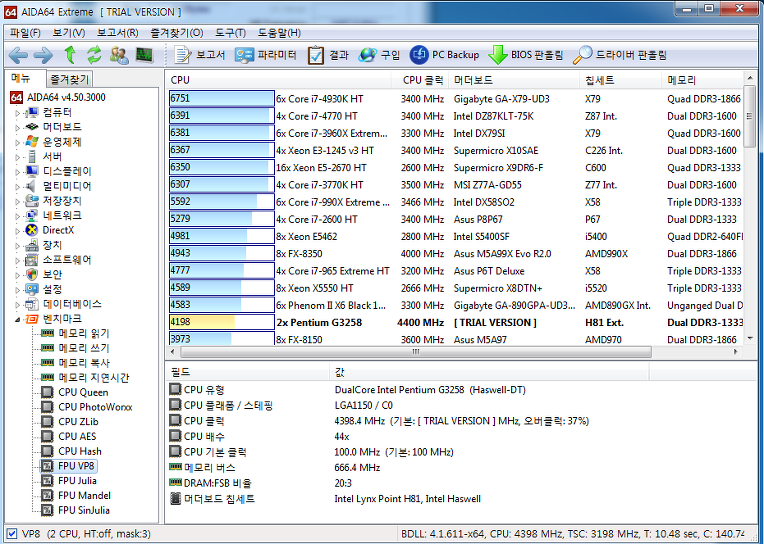Click the Forward navigation arrow
Viewport: 764px width, 544px height.
point(43,55)
